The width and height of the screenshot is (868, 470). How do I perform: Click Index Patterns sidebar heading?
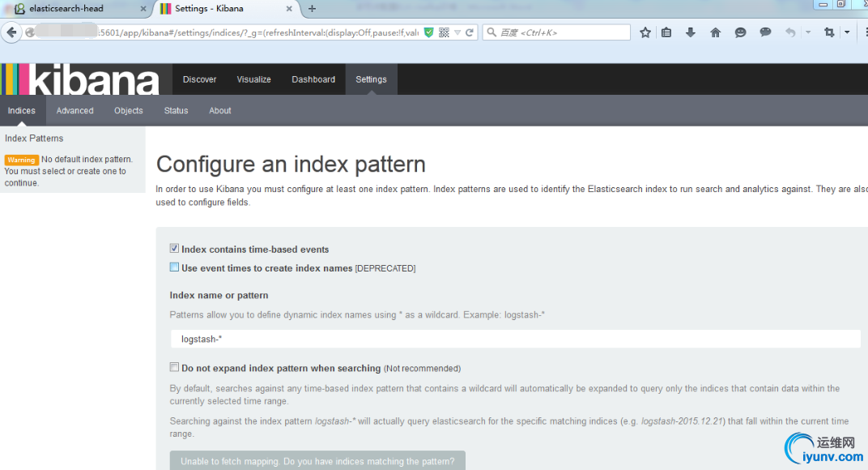click(x=34, y=138)
